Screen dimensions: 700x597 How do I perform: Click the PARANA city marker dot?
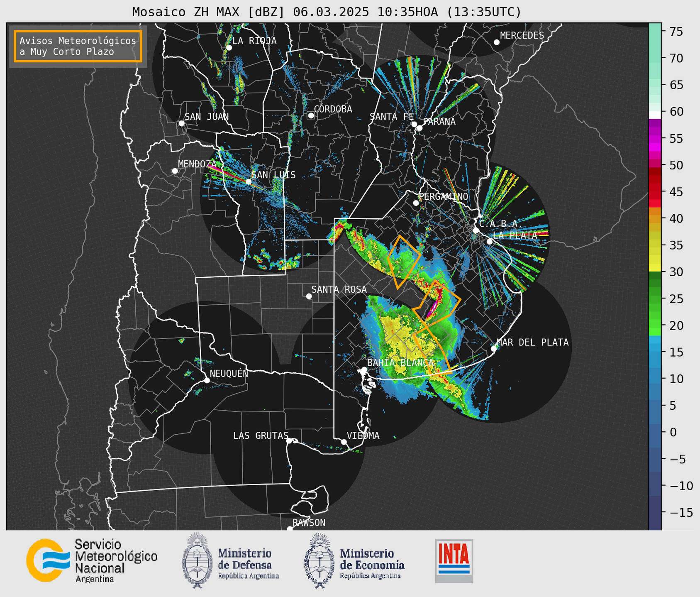tap(420, 128)
